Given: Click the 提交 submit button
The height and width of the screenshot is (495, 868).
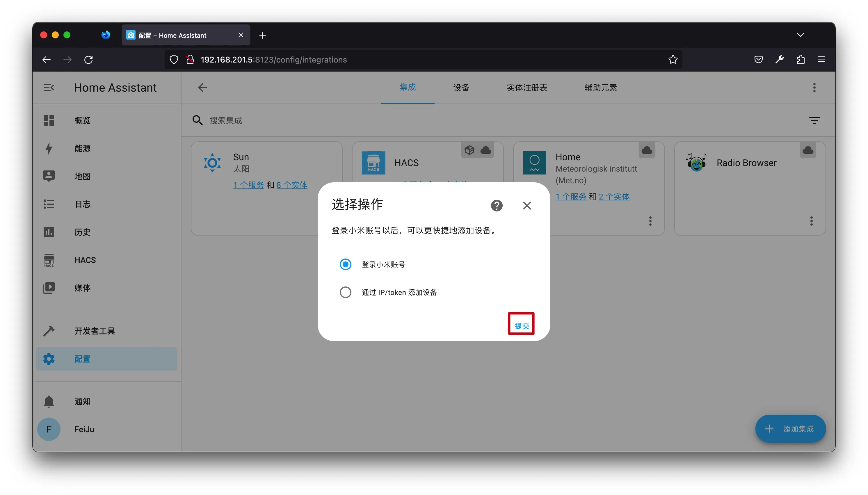Looking at the screenshot, I should (x=522, y=326).
